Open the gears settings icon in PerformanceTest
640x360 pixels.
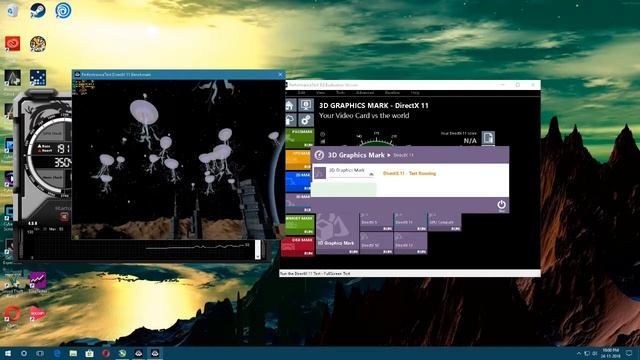306,120
